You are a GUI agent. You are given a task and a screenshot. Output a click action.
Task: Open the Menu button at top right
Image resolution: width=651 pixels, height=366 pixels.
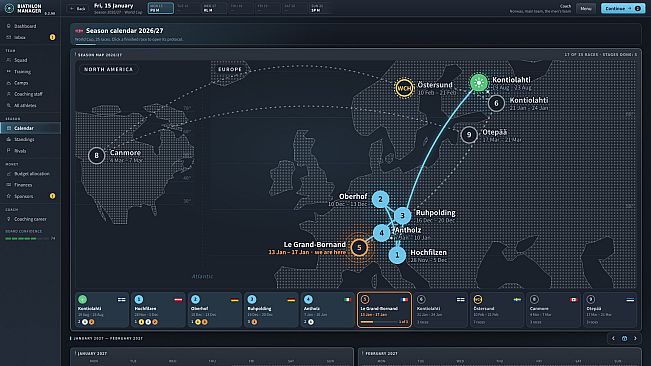[x=586, y=8]
